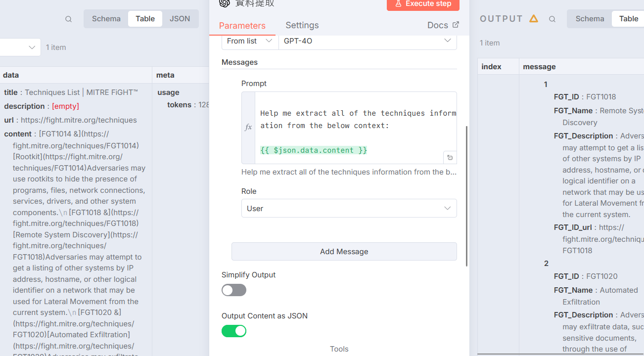Click the url value https://fight.mitre.org/techniques
The width and height of the screenshot is (644, 356).
tap(79, 120)
